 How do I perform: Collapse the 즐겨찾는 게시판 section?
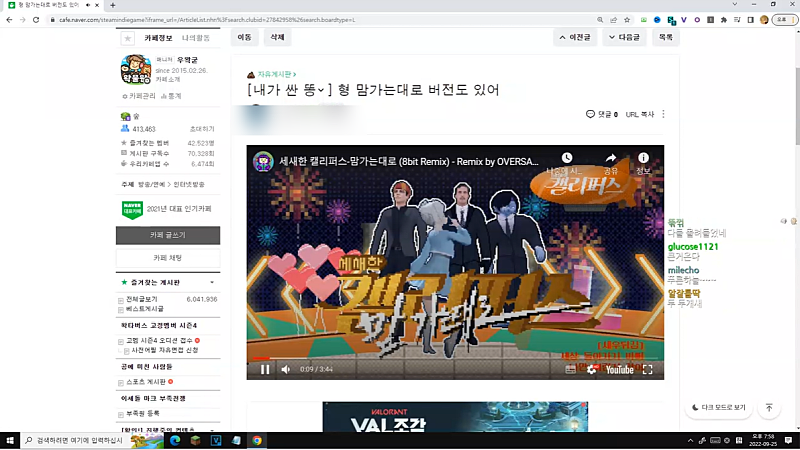coord(212,282)
